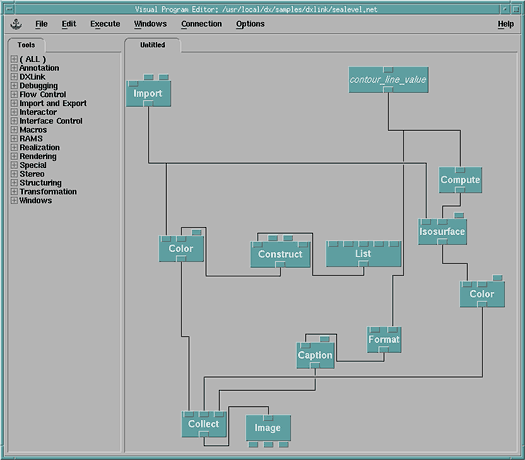
Task: Select the Caption module node
Action: (315, 355)
